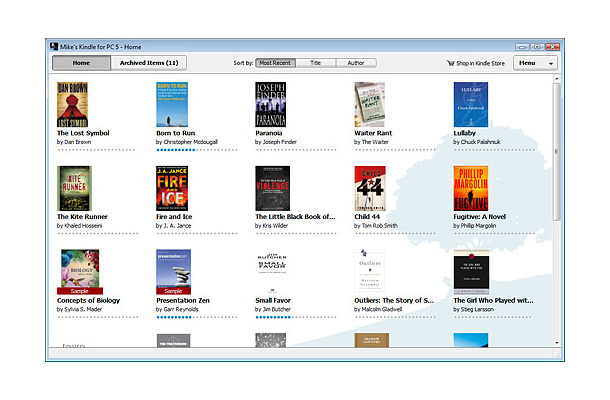The image size is (610, 400).
Task: Open Fugitive: A Novel book cover
Action: 471,188
